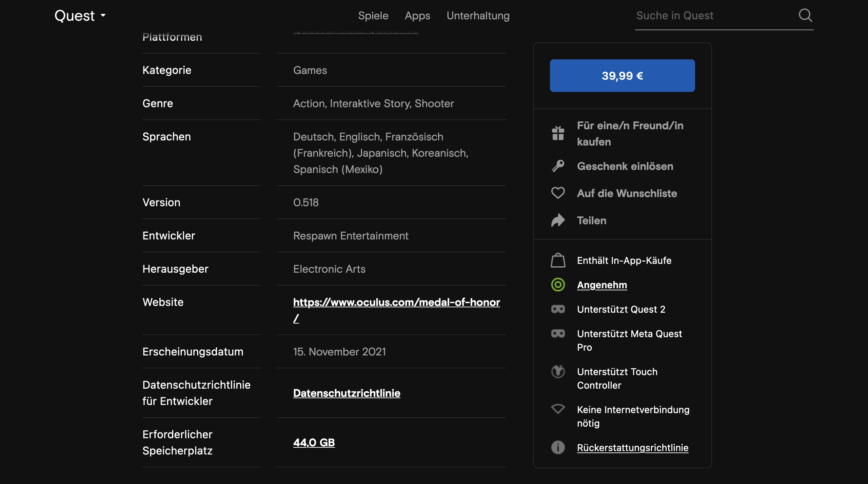Open the Angenehm comfort rating link
The height and width of the screenshot is (484, 868).
coord(602,285)
